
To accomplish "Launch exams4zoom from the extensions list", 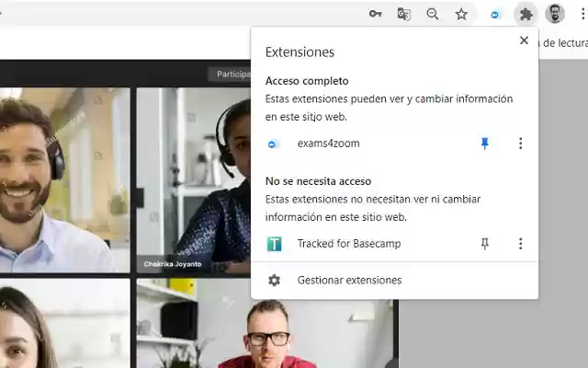I will click(328, 144).
